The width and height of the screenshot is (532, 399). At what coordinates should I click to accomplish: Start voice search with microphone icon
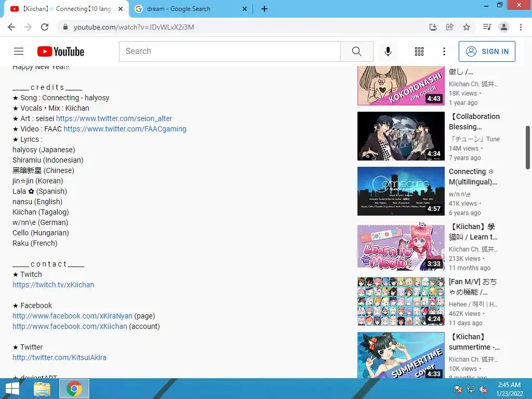click(x=388, y=51)
